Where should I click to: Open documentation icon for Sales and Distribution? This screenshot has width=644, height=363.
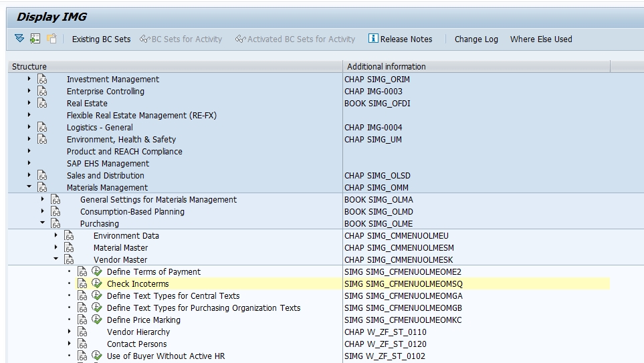click(x=42, y=175)
